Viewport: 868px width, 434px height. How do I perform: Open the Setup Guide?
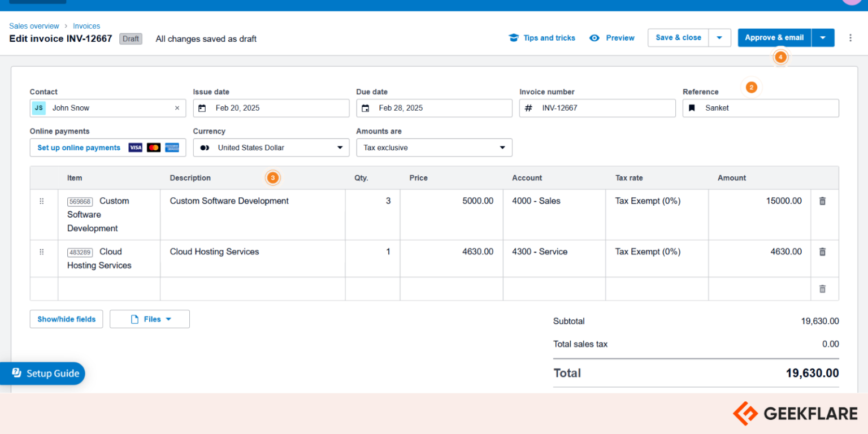[x=43, y=374]
